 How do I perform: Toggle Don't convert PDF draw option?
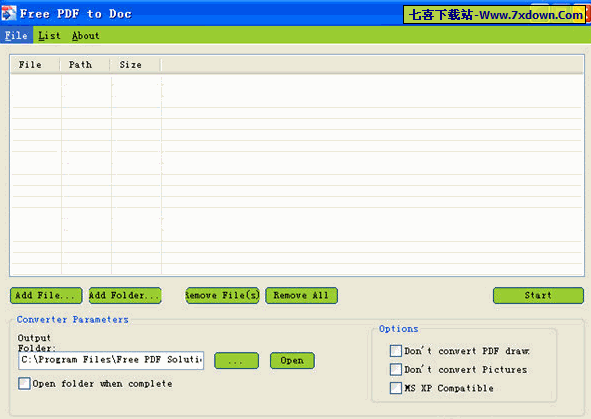click(396, 351)
